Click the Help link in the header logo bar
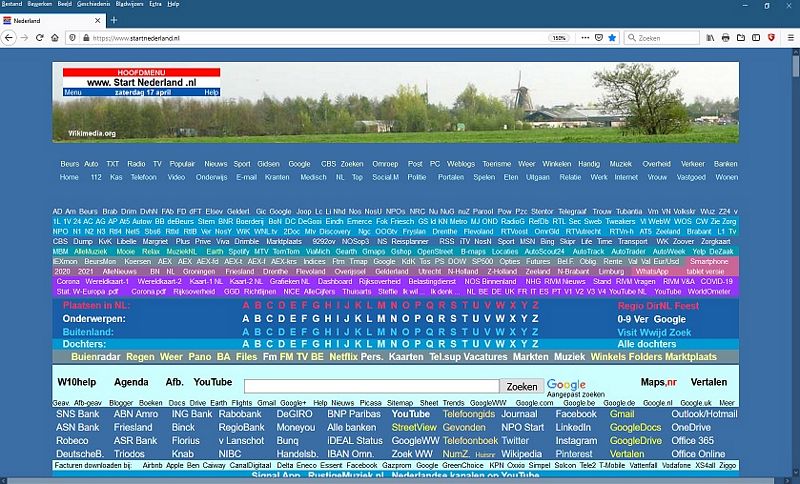Image resolution: width=800 pixels, height=484 pixels. pyautogui.click(x=211, y=92)
